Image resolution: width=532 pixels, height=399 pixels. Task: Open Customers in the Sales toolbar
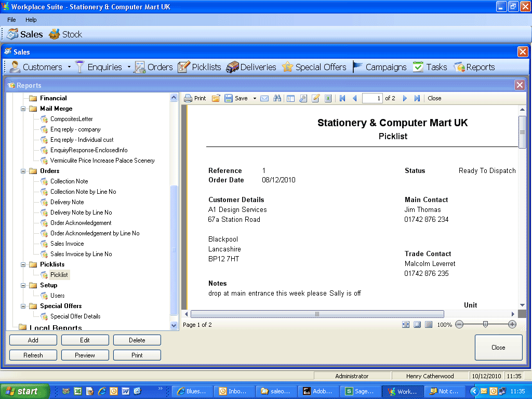click(36, 67)
